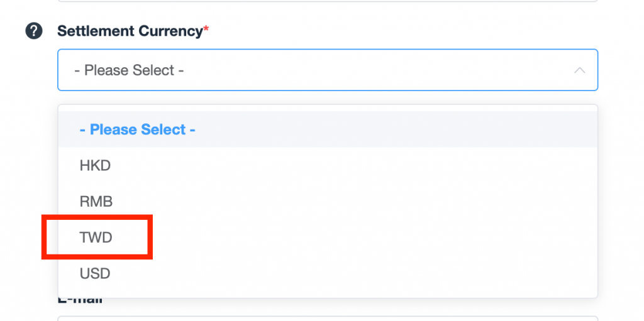Pick RMB in the dropdown list
644x321 pixels.
click(328, 202)
